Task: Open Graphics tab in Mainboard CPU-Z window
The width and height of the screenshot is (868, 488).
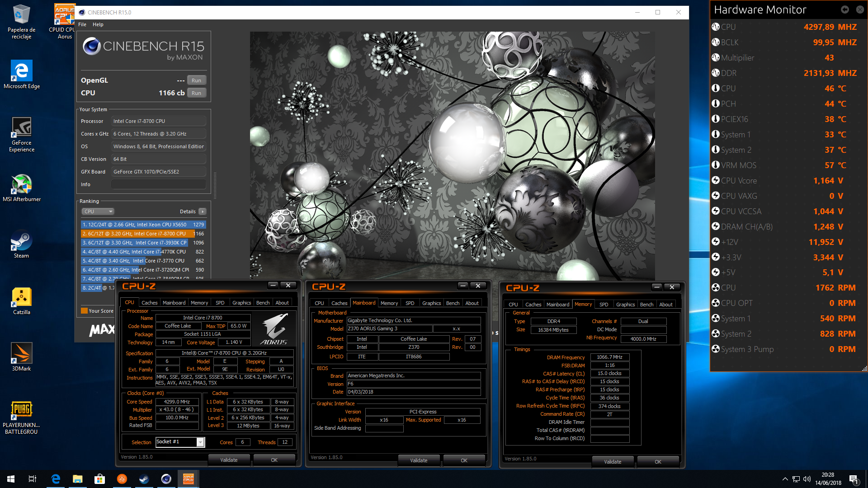Action: pyautogui.click(x=431, y=303)
